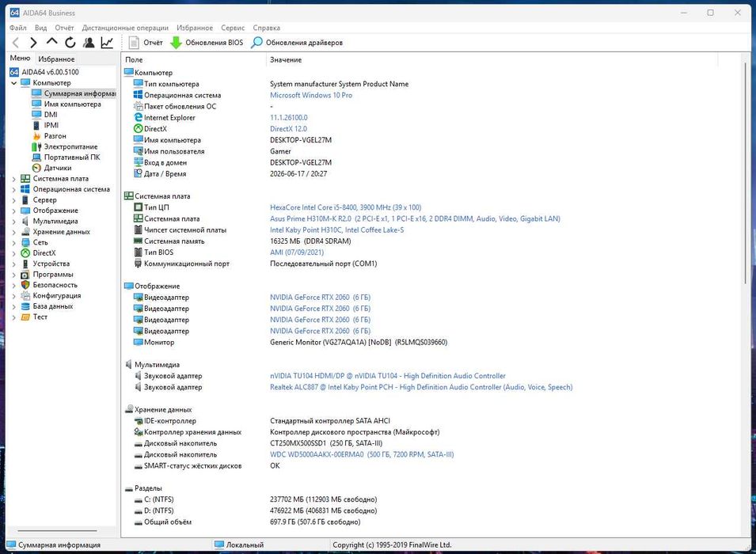This screenshot has width=756, height=554.
Task: Expand the Операционная система tree node
Action: point(13,189)
